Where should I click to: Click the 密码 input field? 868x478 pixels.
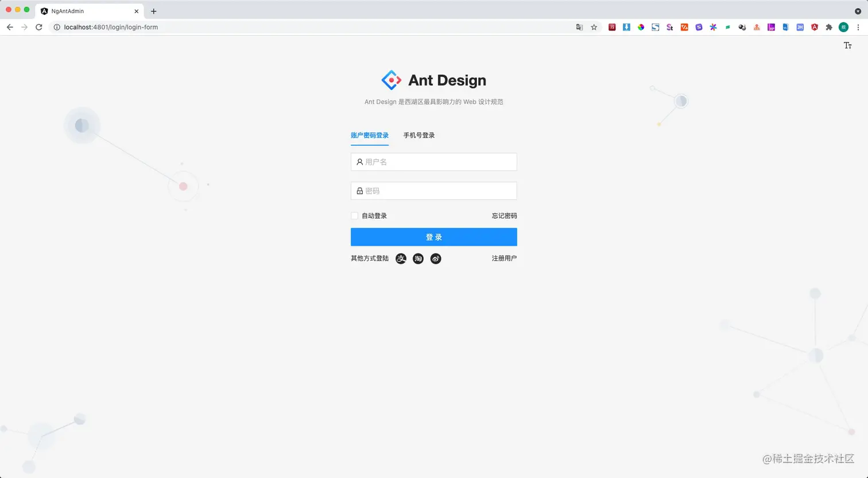[x=434, y=191]
